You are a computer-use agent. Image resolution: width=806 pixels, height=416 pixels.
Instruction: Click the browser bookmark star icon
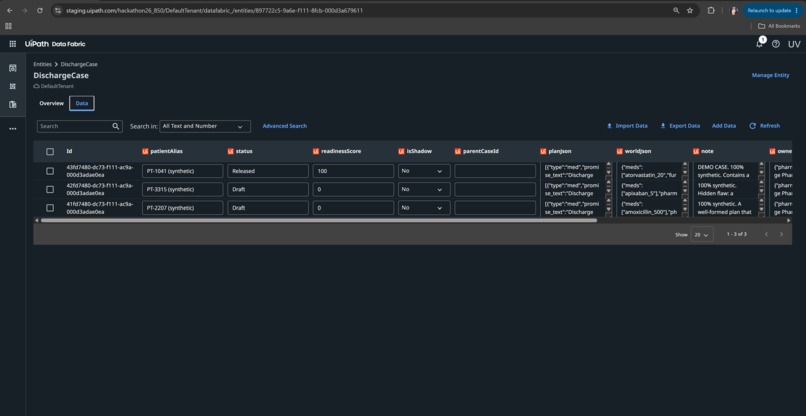click(x=690, y=10)
